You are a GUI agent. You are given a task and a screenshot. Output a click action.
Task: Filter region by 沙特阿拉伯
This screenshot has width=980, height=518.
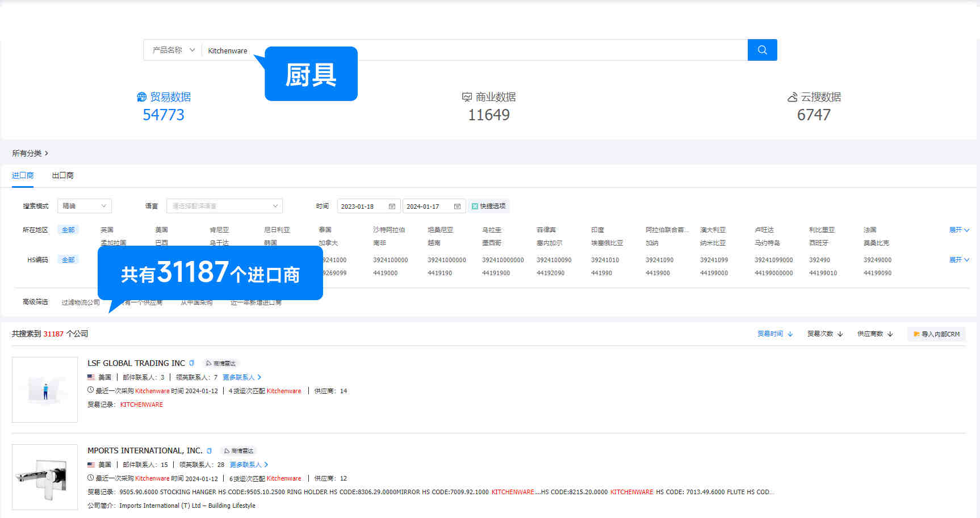point(389,230)
